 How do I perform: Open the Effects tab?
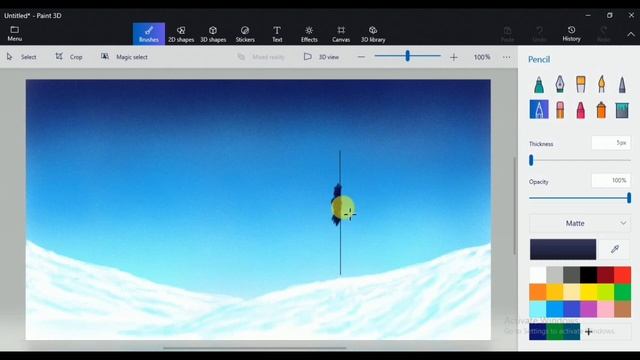(309, 33)
